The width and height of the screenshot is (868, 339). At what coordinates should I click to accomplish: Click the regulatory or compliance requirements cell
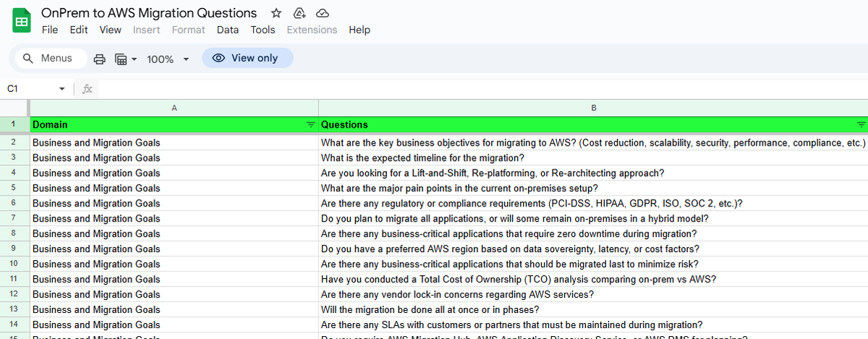click(x=593, y=204)
